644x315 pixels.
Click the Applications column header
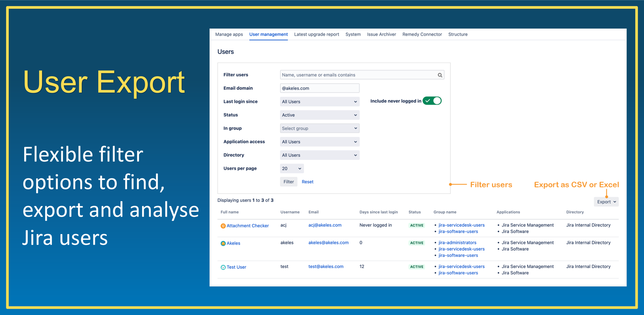click(508, 212)
